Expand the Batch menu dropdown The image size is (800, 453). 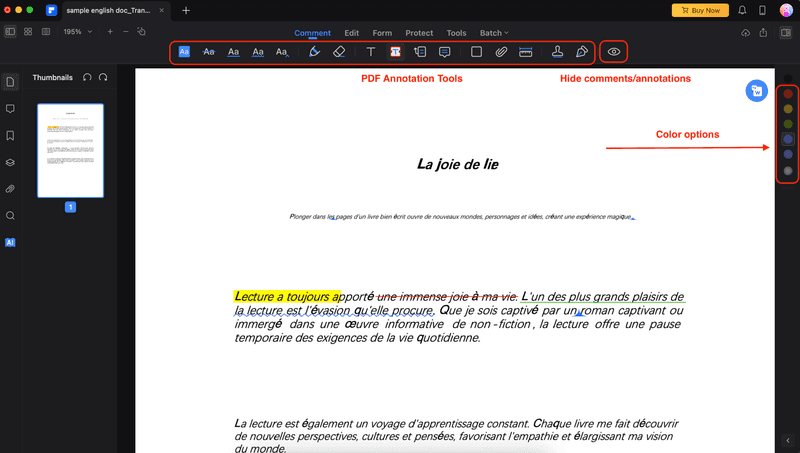(x=494, y=33)
